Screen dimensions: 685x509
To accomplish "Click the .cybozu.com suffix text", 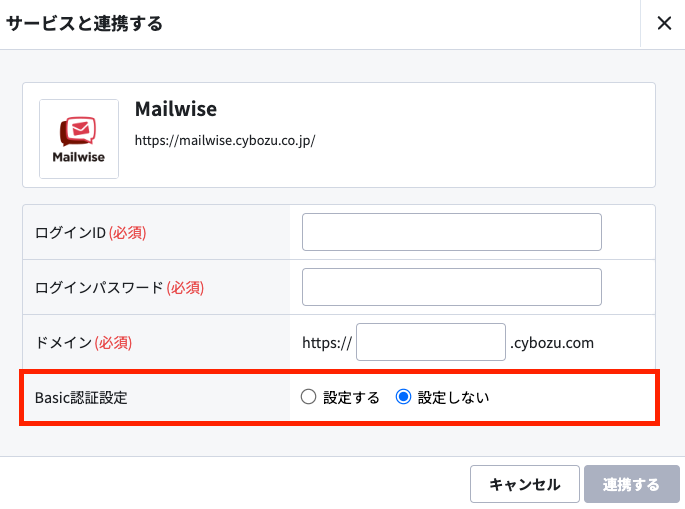I will click(x=552, y=343).
